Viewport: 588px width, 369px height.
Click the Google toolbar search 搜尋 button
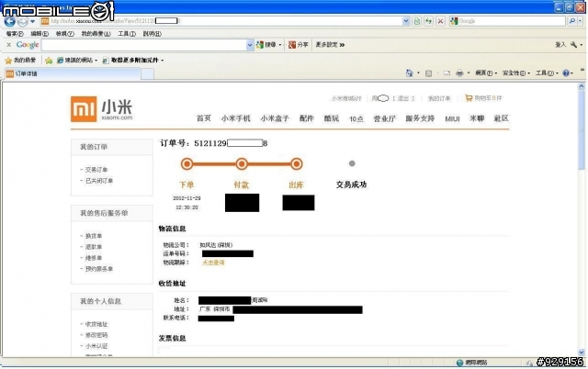point(266,45)
